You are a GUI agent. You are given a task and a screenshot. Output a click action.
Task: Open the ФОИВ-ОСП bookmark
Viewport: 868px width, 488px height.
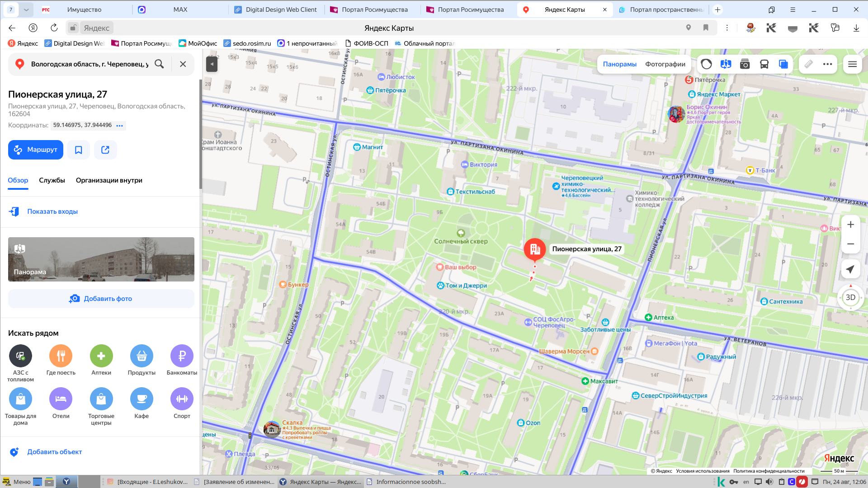(x=367, y=43)
